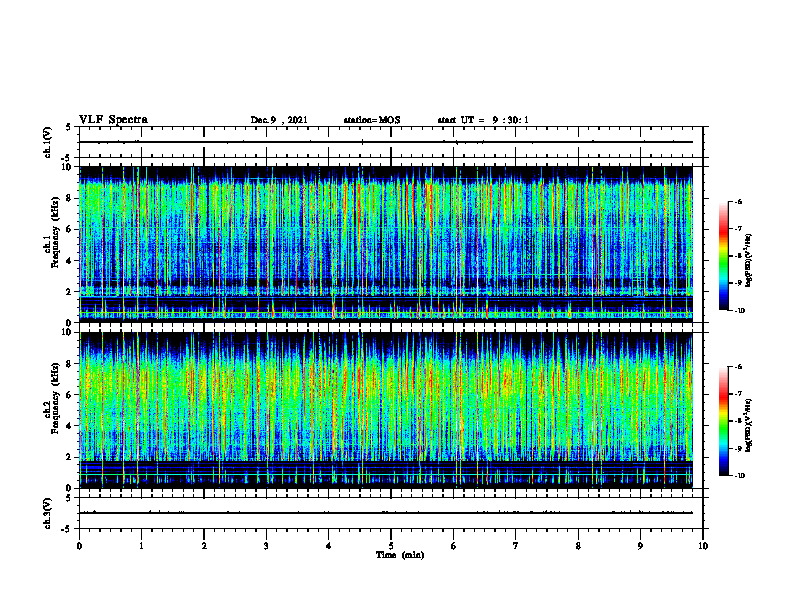
Task: Click the "-6" label on ch.1 color bar
Action: click(738, 202)
